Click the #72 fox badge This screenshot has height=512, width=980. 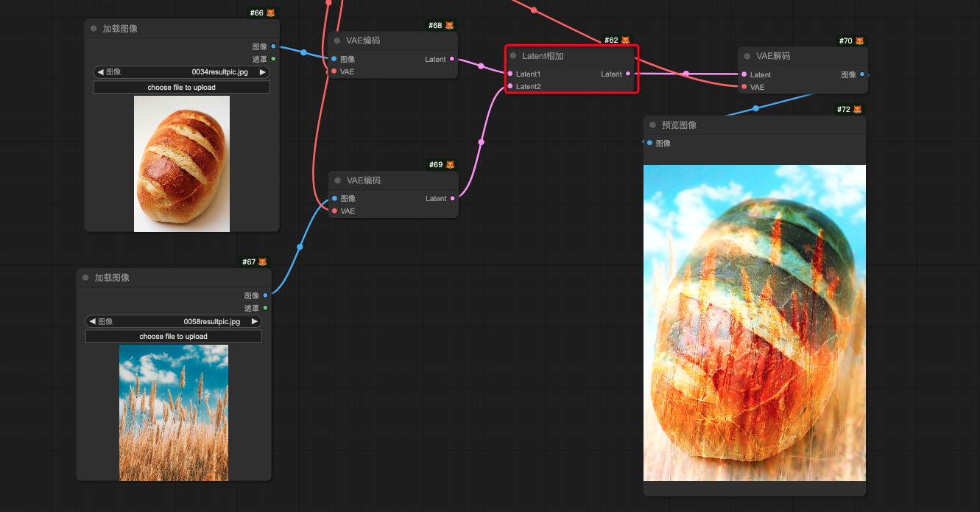click(x=850, y=109)
